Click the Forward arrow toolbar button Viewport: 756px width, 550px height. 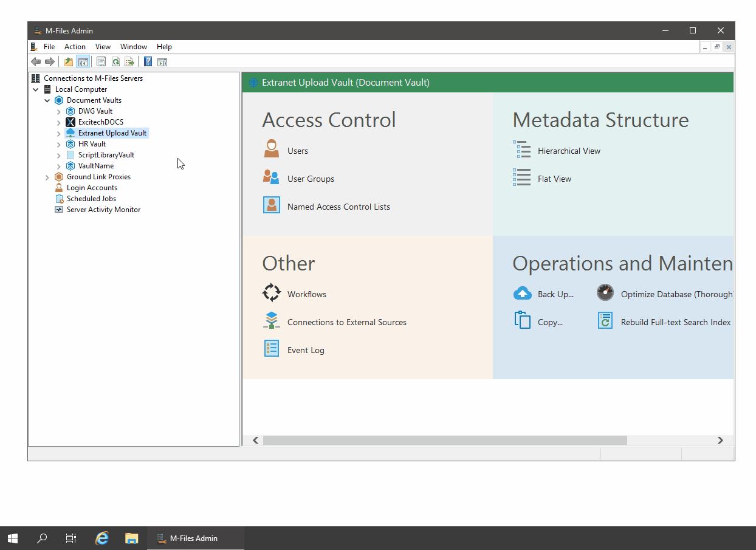point(50,61)
